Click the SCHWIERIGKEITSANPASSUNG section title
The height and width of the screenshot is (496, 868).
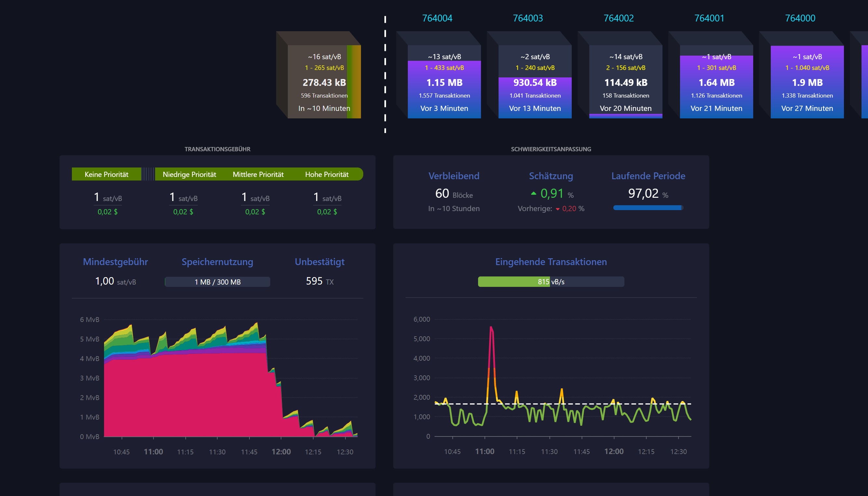pyautogui.click(x=551, y=149)
